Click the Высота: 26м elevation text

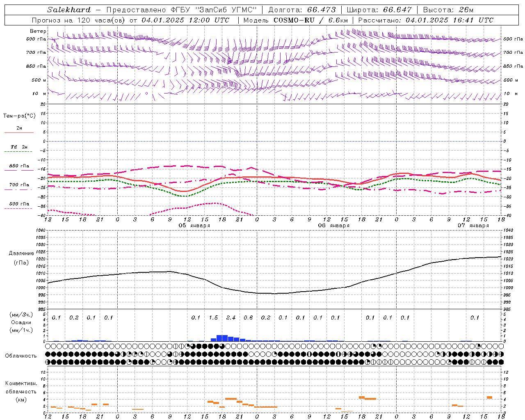448,10
